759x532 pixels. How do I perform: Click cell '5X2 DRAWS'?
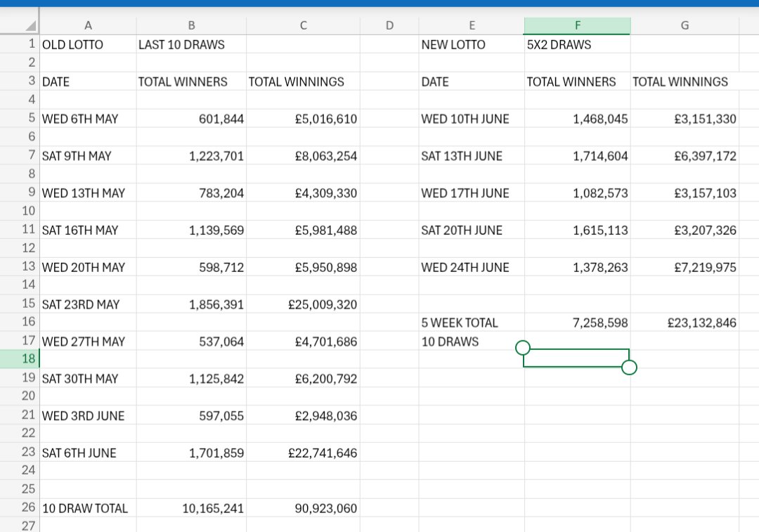click(x=578, y=44)
